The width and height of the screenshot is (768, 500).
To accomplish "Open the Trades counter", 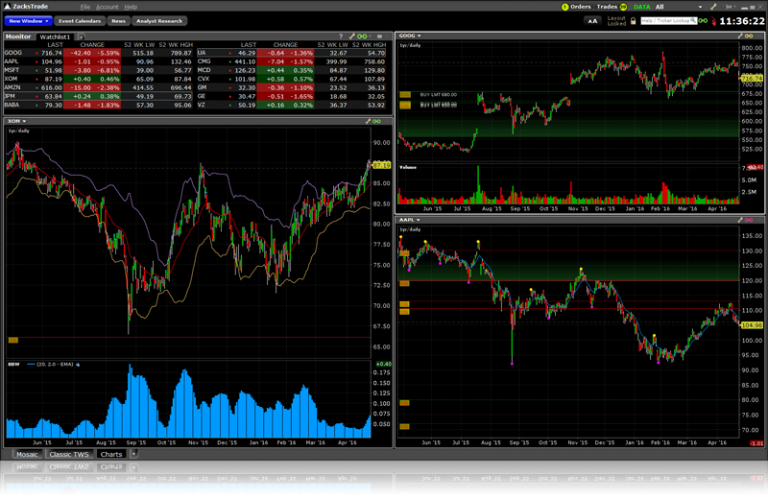I will coord(612,7).
